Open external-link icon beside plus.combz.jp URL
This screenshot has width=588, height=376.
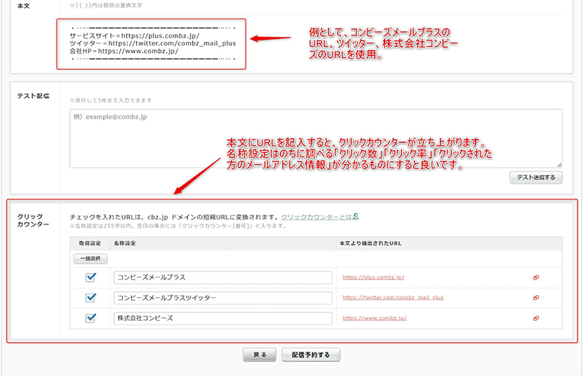click(x=536, y=277)
